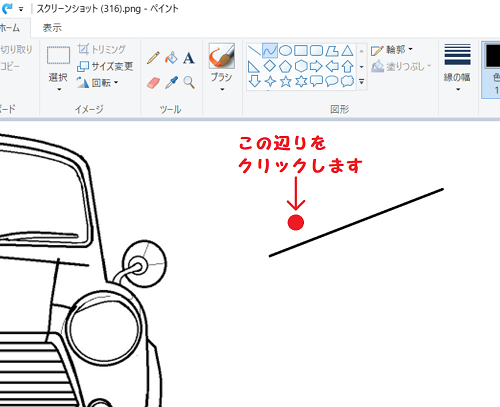Select the Oval callout shape
The height and width of the screenshot is (407, 500).
coord(332,81)
